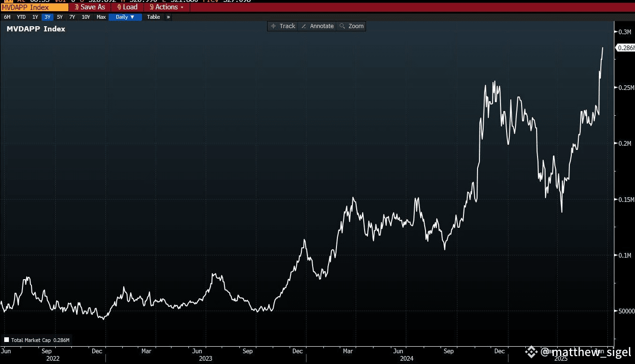This screenshot has height=364, width=635.
Task: Click the 2023 year label on the x-axis
Action: [x=205, y=358]
